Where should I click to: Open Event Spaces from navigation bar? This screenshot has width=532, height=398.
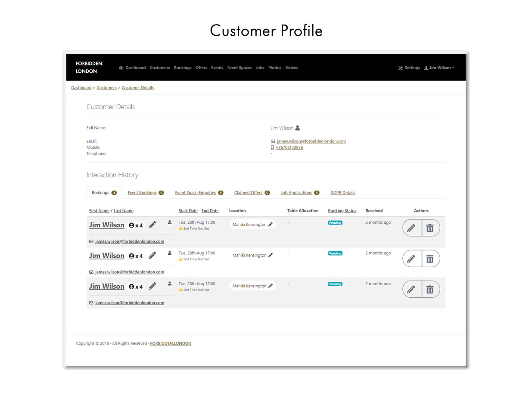pos(240,68)
